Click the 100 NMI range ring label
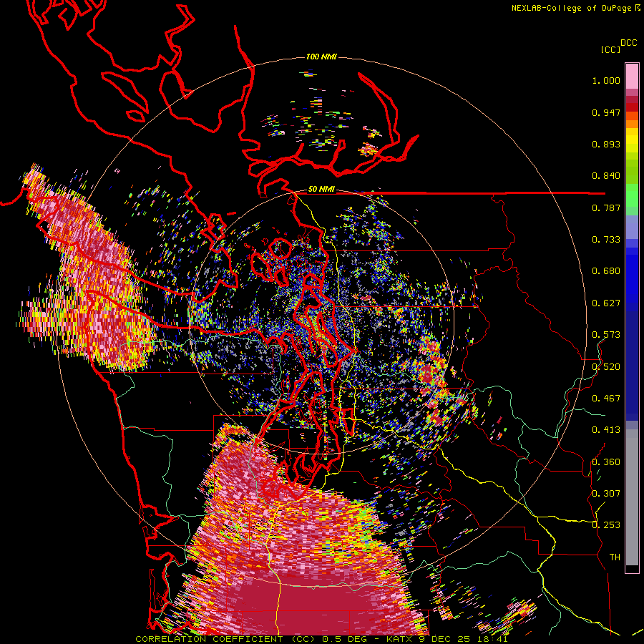Screen dimensions: 644x644 tap(321, 57)
